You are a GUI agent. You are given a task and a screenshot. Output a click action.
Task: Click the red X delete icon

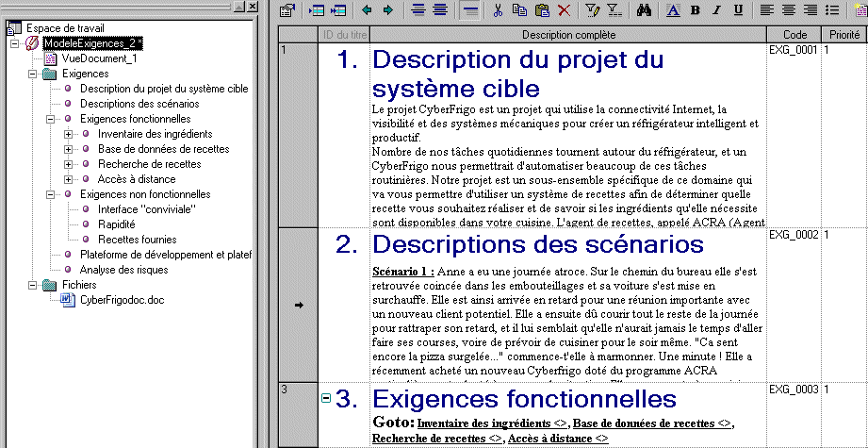pos(564,10)
